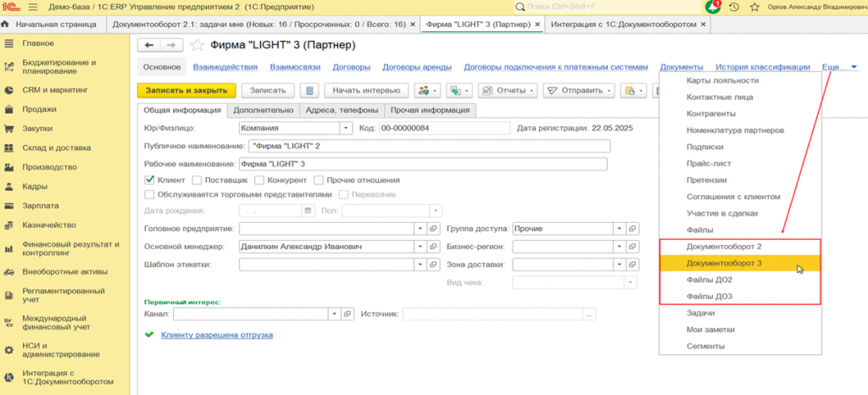Open the main menu hamburger icon

point(32,7)
